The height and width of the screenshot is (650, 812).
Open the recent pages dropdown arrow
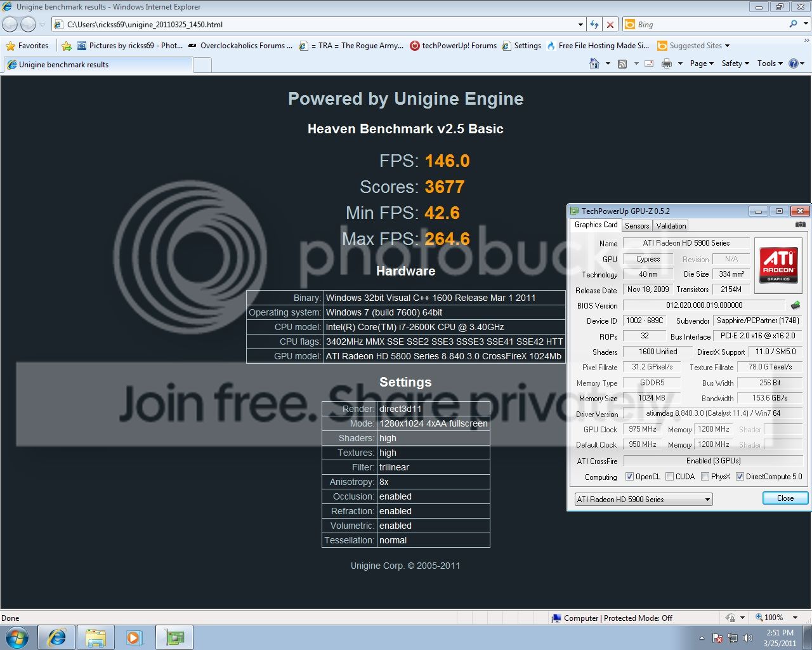click(x=43, y=25)
